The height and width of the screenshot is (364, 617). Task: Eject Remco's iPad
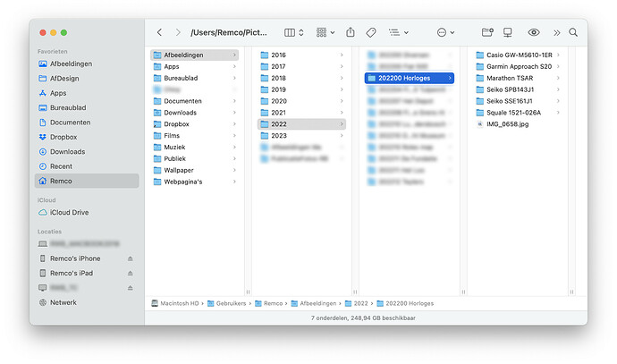pos(131,273)
